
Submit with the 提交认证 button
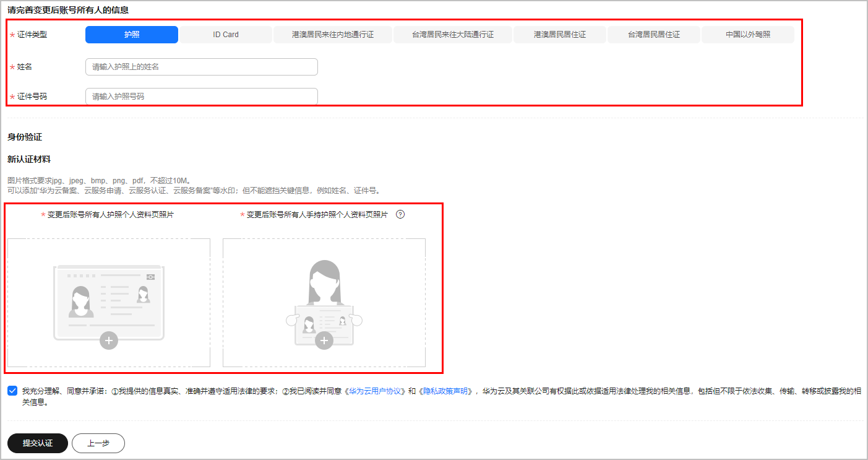tap(38, 443)
